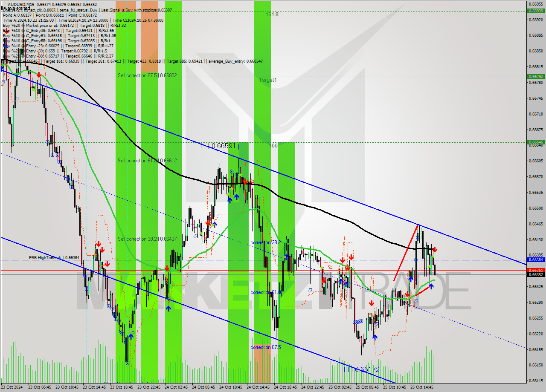The height and width of the screenshot is (392, 546).
Task: Click green price tag 0.66646
Action: (535, 142)
